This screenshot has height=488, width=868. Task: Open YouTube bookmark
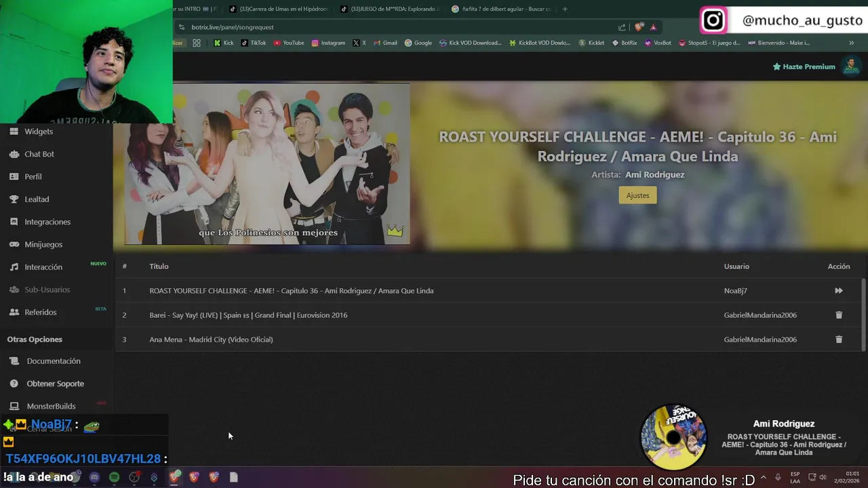pyautogui.click(x=289, y=43)
